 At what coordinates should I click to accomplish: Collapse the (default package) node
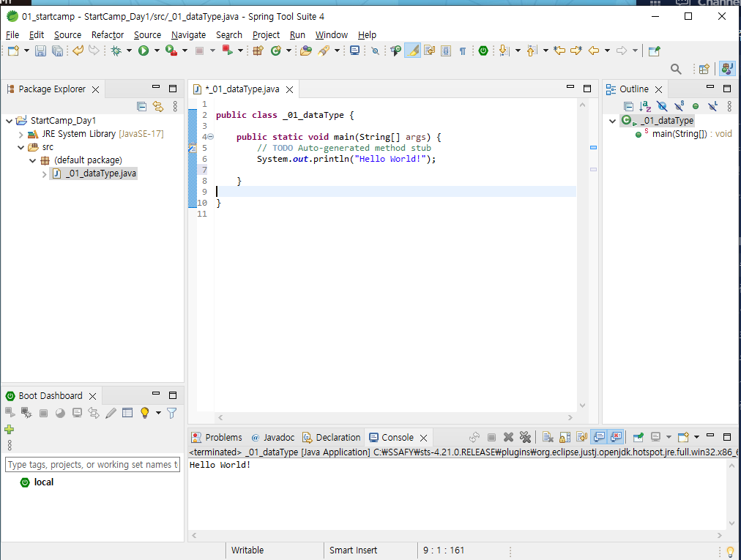33,160
